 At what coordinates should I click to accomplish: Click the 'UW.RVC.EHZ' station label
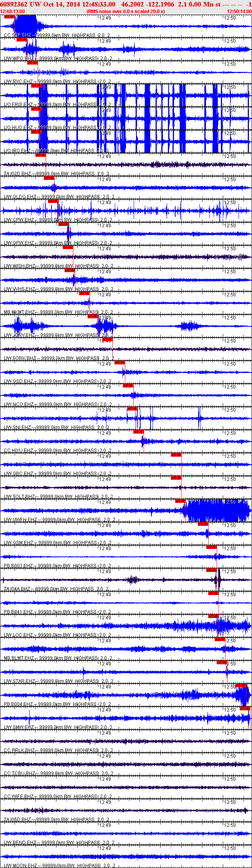pyautogui.click(x=18, y=81)
